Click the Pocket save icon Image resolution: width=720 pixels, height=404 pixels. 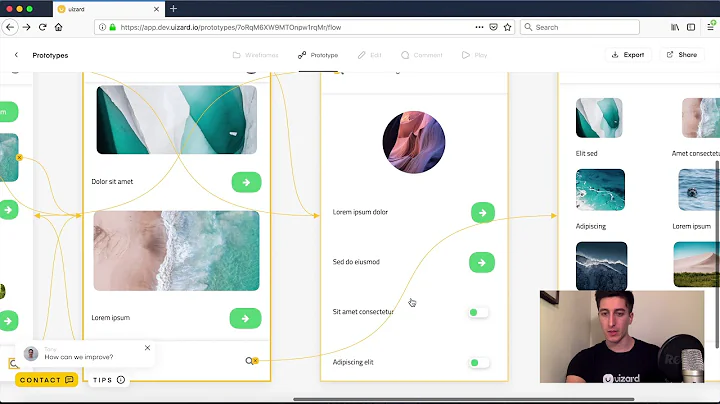493,27
